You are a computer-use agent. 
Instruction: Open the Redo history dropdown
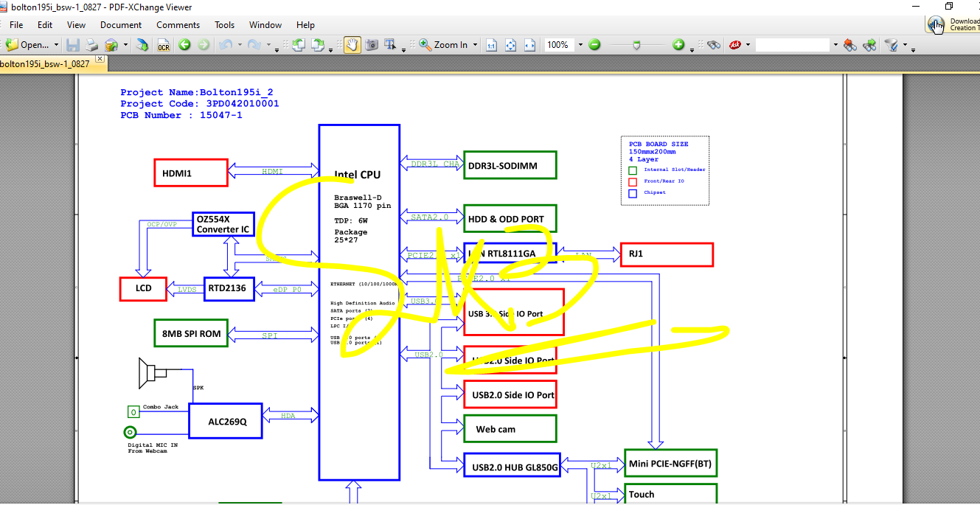pyautogui.click(x=268, y=45)
